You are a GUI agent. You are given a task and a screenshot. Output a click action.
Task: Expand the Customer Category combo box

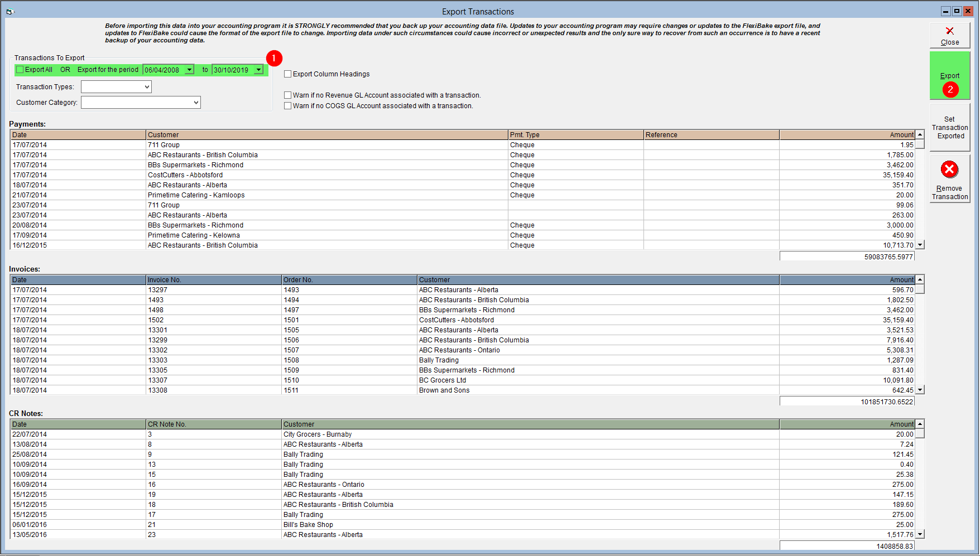tap(196, 103)
